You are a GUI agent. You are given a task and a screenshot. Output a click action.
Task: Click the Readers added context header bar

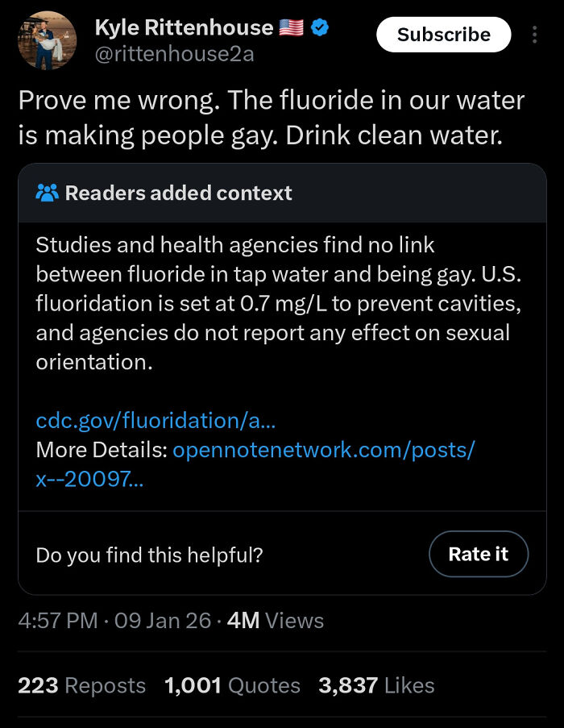pyautogui.click(x=282, y=193)
